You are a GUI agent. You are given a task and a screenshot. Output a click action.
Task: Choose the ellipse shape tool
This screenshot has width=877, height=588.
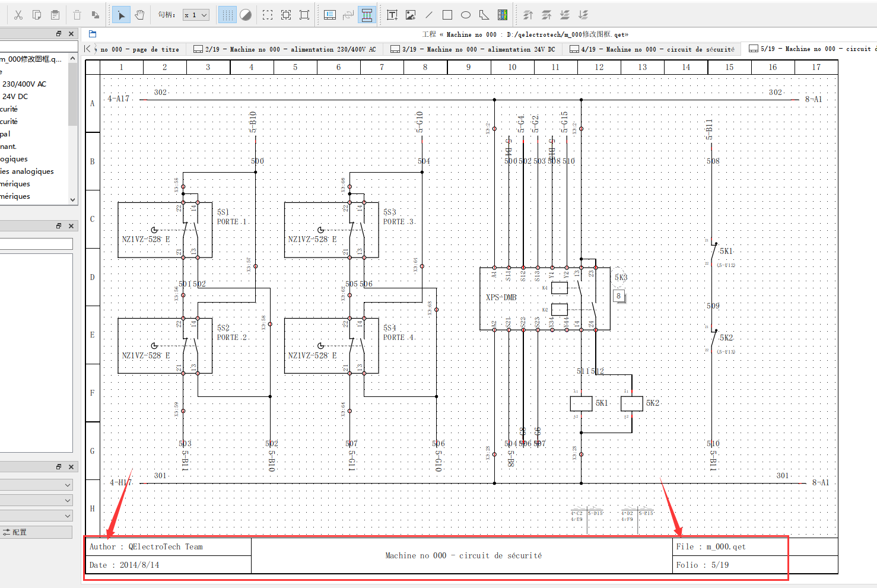[x=466, y=15]
